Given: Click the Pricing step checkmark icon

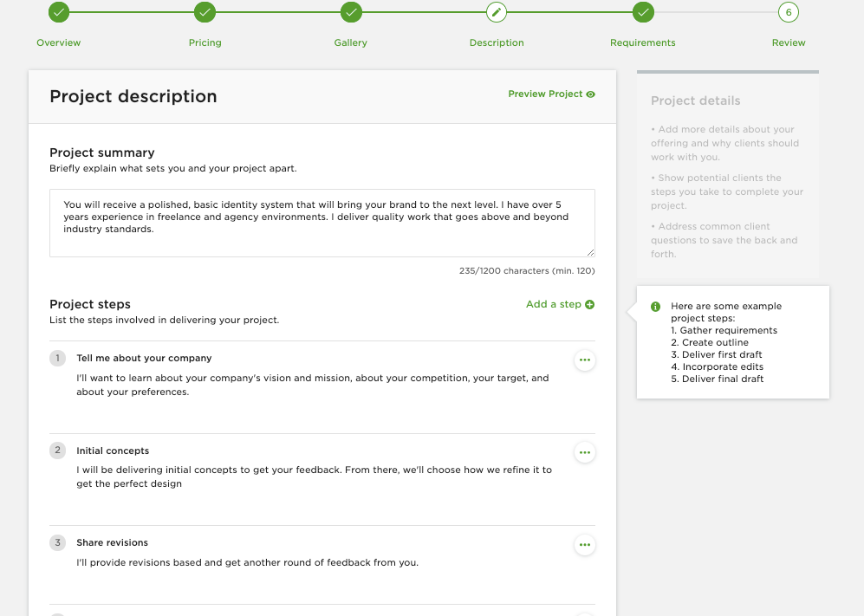Looking at the screenshot, I should point(205,12).
